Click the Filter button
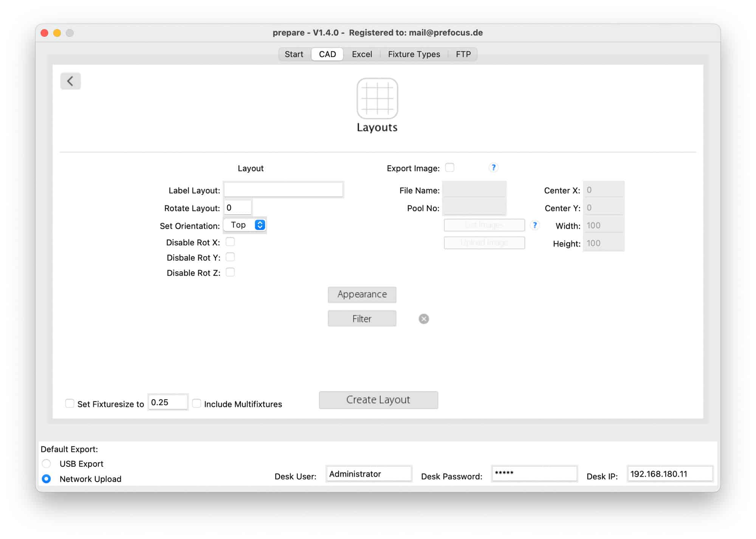 tap(362, 319)
